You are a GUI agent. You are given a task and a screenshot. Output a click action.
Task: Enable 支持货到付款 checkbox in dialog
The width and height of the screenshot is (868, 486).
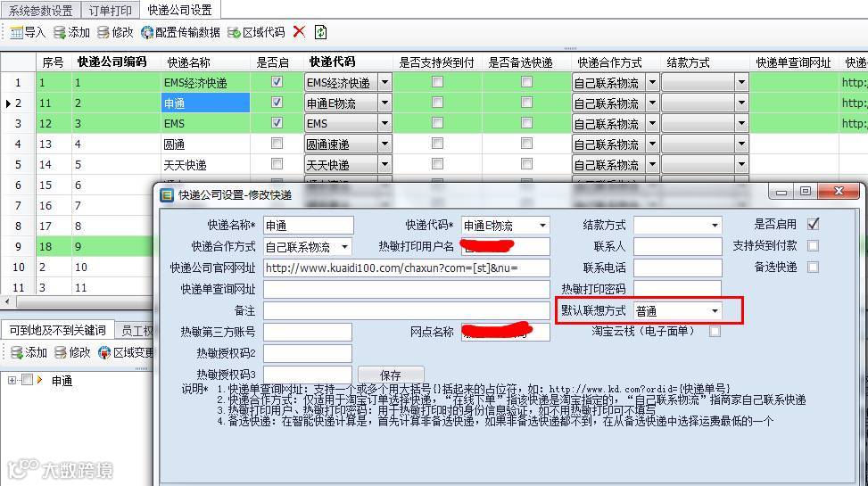(813, 245)
